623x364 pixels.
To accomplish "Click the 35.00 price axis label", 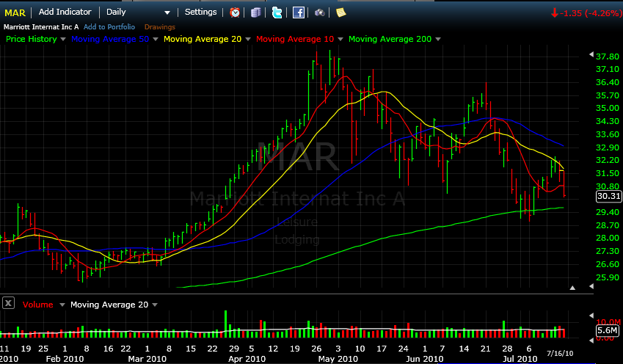I will [x=608, y=108].
